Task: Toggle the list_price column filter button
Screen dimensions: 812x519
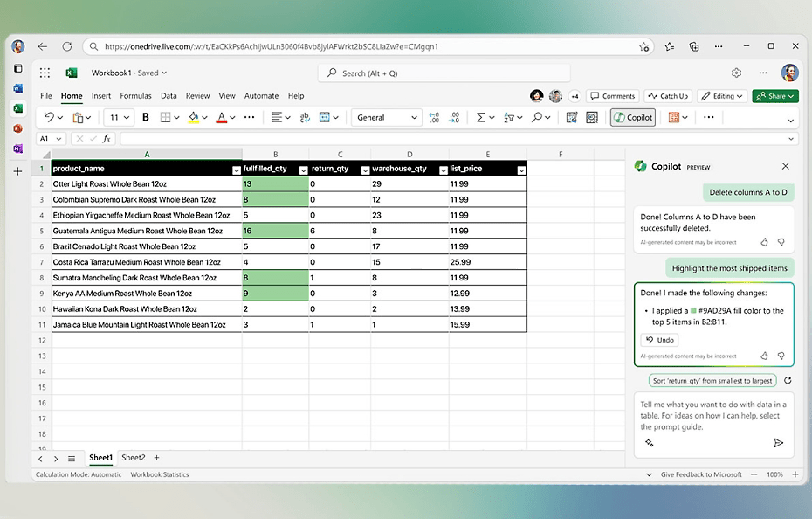Action: 521,170
